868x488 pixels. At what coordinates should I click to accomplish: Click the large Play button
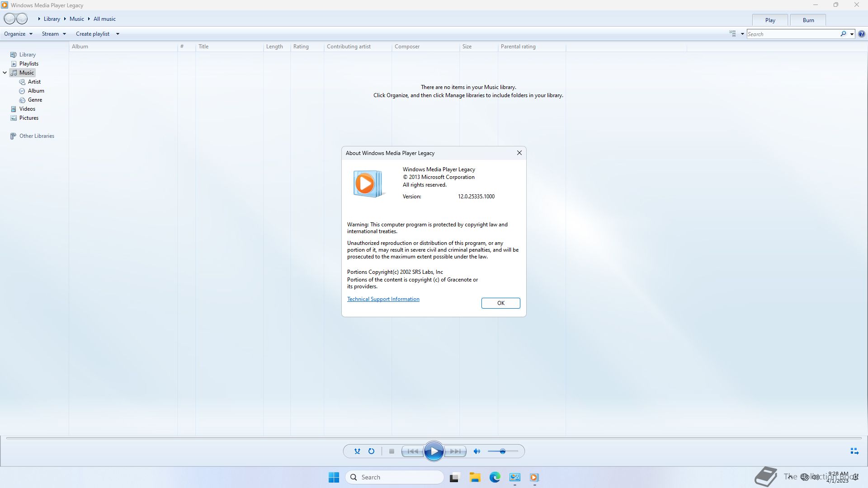tap(434, 451)
